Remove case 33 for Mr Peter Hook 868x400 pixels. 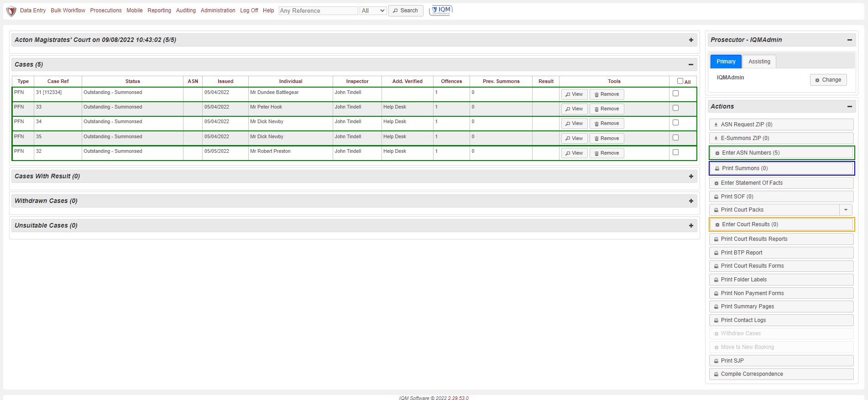[x=607, y=109]
